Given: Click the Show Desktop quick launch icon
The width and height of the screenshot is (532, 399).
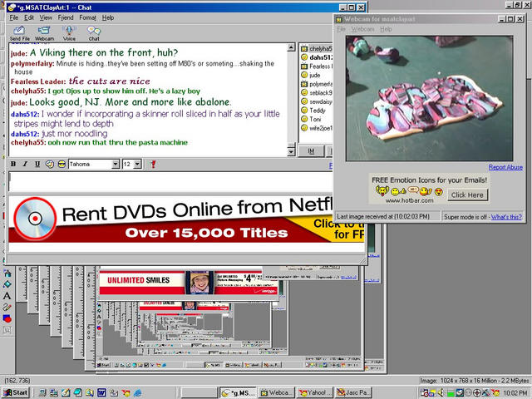Looking at the screenshot, I should [x=66, y=393].
